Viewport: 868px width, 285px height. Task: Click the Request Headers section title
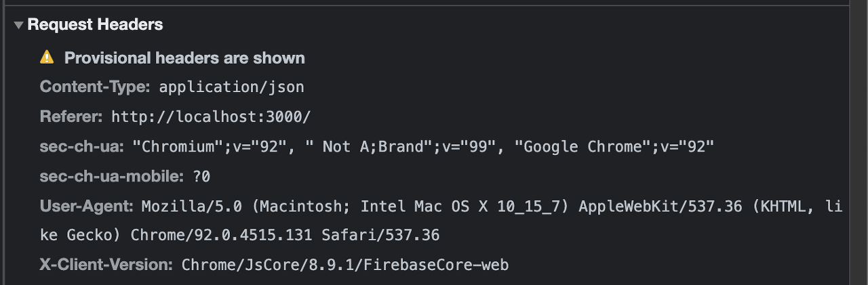[95, 24]
